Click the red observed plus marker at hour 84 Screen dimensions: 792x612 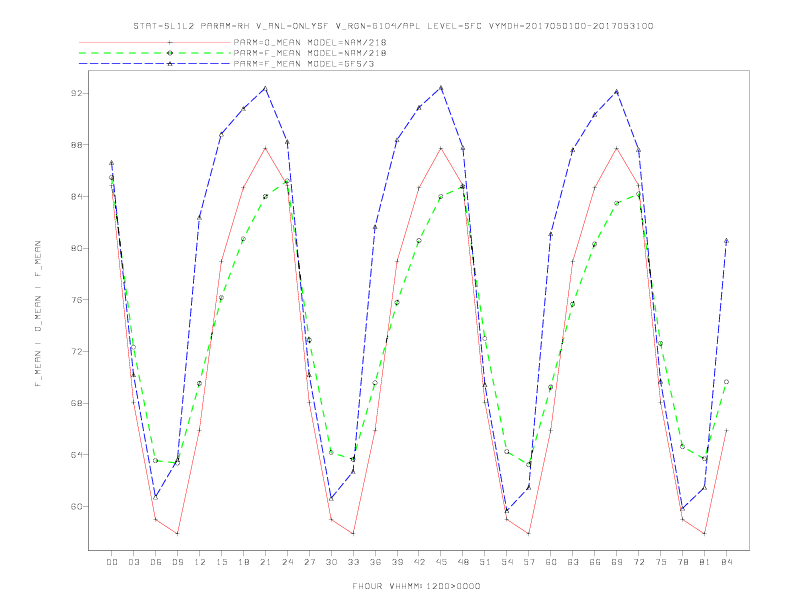(726, 430)
